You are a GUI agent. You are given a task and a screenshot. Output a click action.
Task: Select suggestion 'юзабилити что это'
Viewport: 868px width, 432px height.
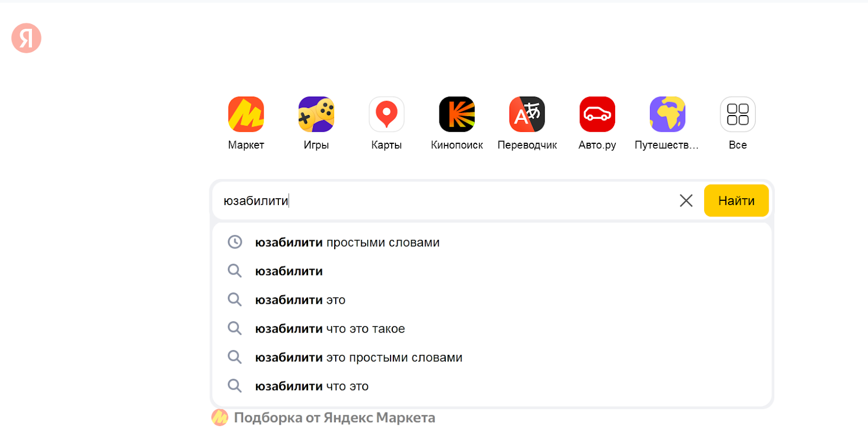[x=312, y=385]
